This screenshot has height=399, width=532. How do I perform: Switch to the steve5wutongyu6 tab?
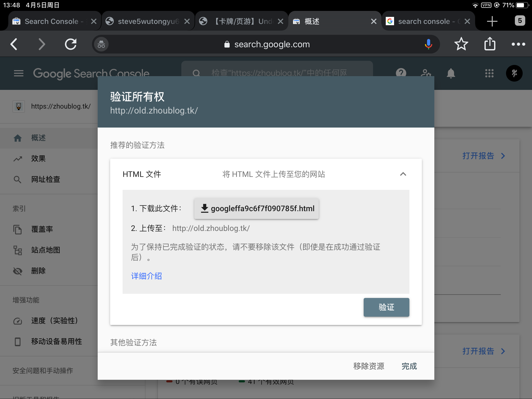[x=145, y=21]
